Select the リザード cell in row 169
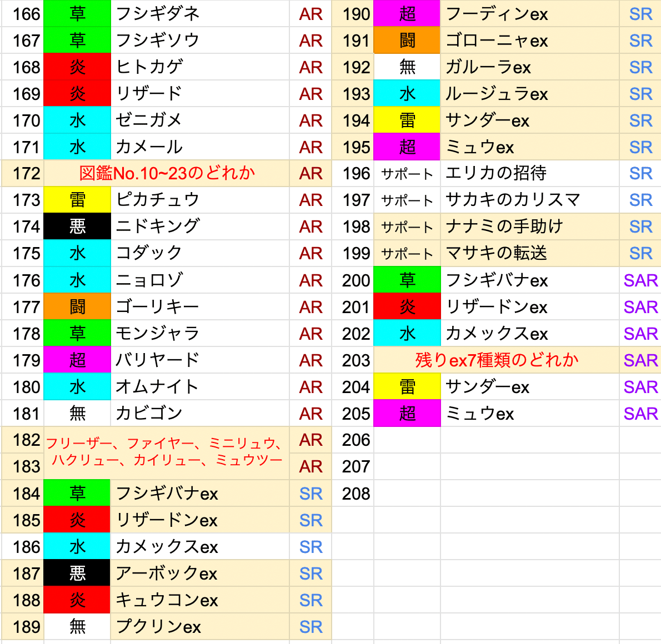 point(200,94)
